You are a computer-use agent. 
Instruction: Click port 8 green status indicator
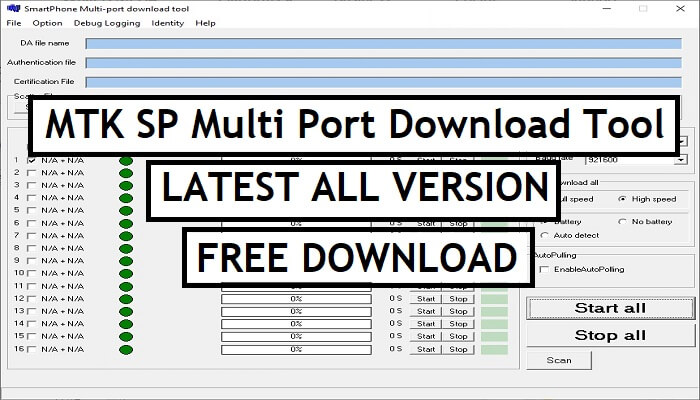[x=126, y=249]
